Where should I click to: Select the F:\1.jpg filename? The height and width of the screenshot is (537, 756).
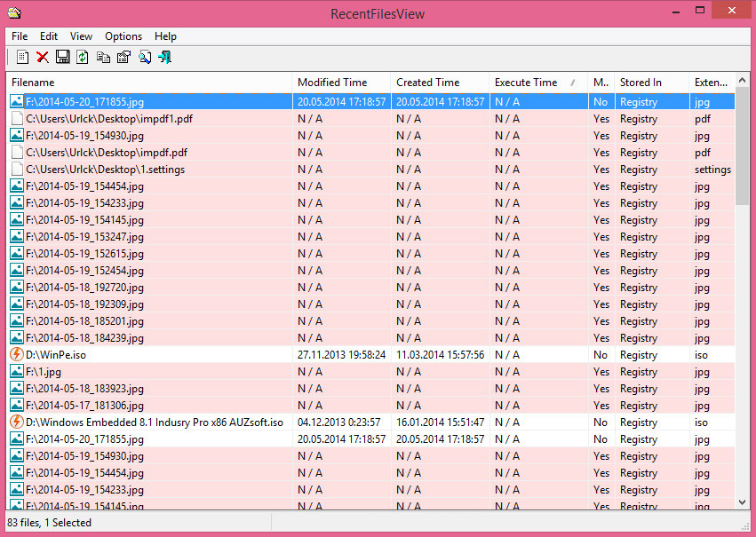point(44,372)
